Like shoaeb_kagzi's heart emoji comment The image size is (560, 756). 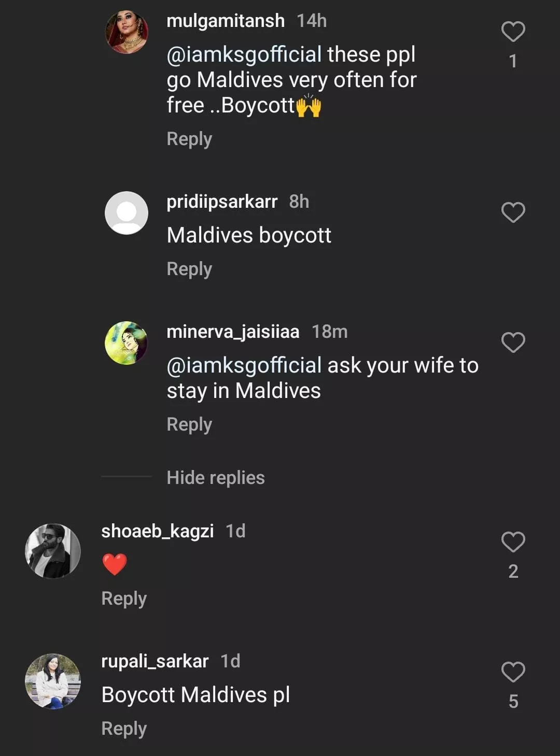click(x=513, y=542)
